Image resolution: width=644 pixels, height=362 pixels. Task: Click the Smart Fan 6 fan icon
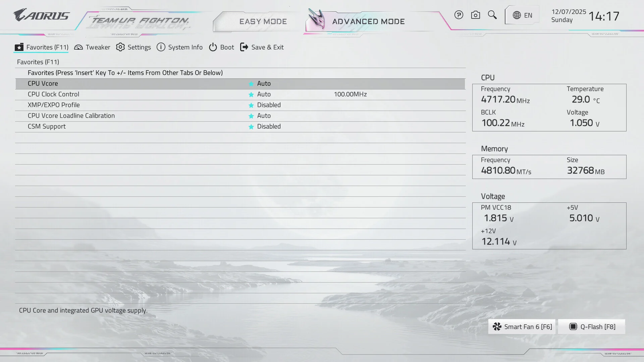tap(497, 327)
